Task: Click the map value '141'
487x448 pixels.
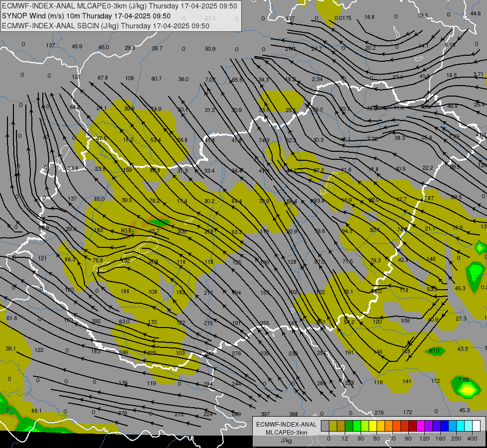Action: pos(407,381)
